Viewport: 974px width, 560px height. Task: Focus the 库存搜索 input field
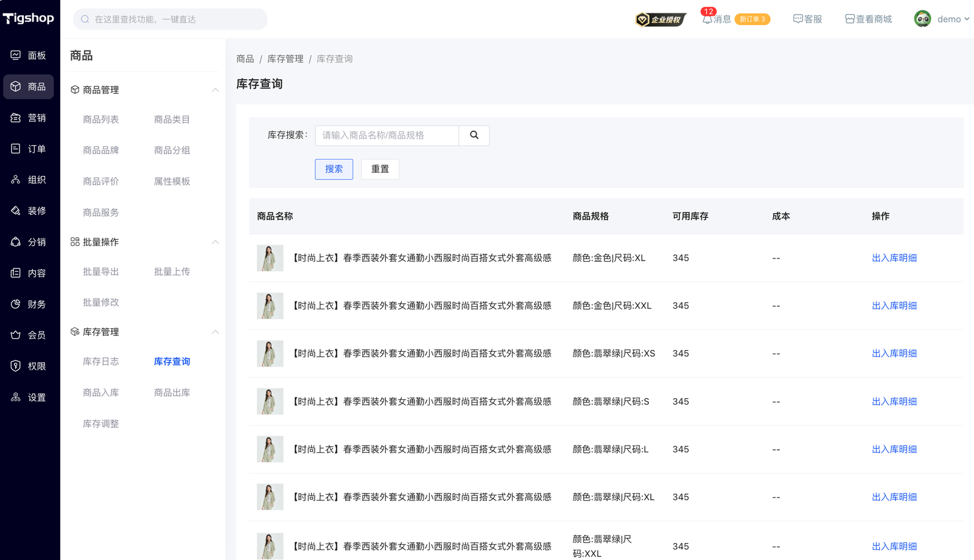pos(387,135)
